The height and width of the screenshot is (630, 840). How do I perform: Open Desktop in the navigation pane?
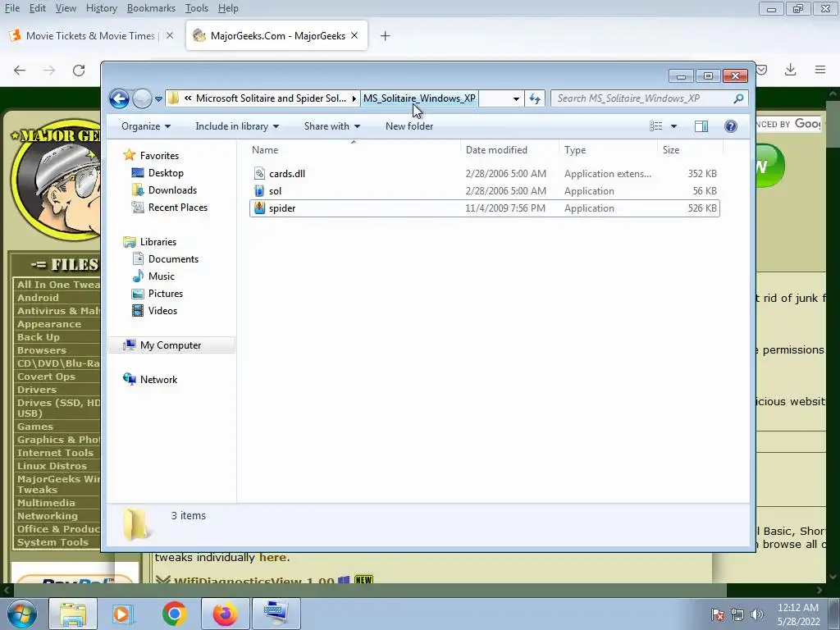pyautogui.click(x=166, y=173)
